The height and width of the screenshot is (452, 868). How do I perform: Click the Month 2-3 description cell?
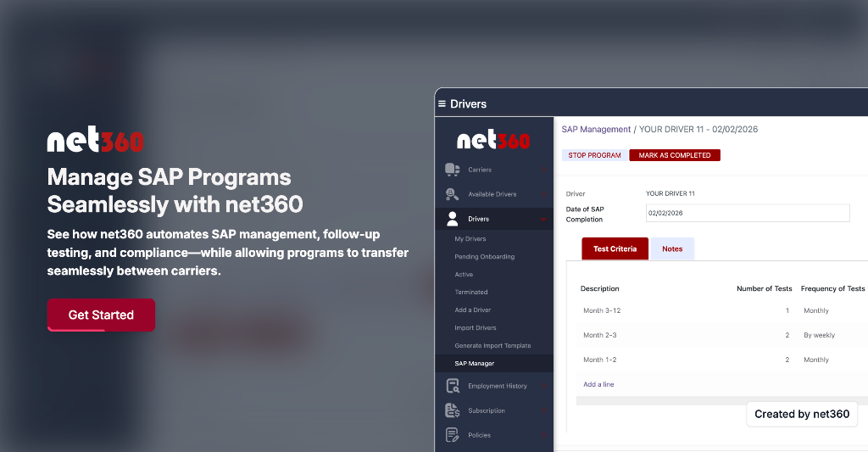pos(599,335)
